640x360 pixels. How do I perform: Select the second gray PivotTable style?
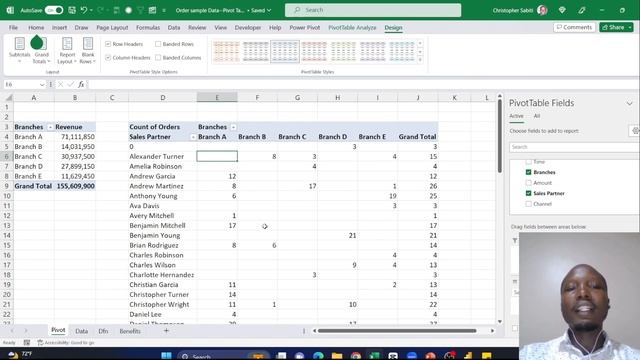256,51
